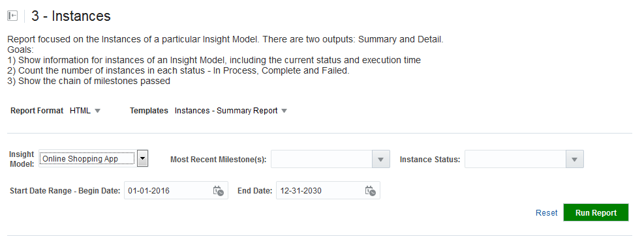Image resolution: width=644 pixels, height=243 pixels.
Task: Open the Insight Model dropdown arrow button
Action: [x=142, y=158]
